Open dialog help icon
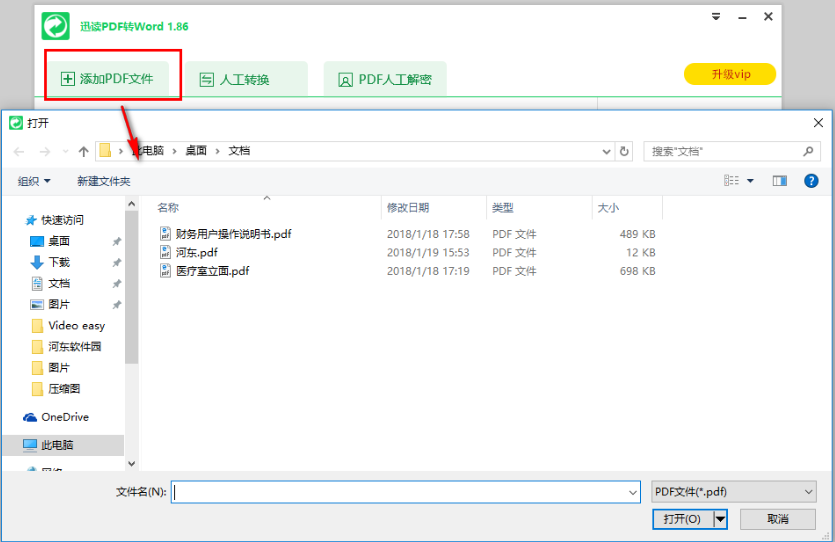This screenshot has width=835, height=542. tap(811, 181)
